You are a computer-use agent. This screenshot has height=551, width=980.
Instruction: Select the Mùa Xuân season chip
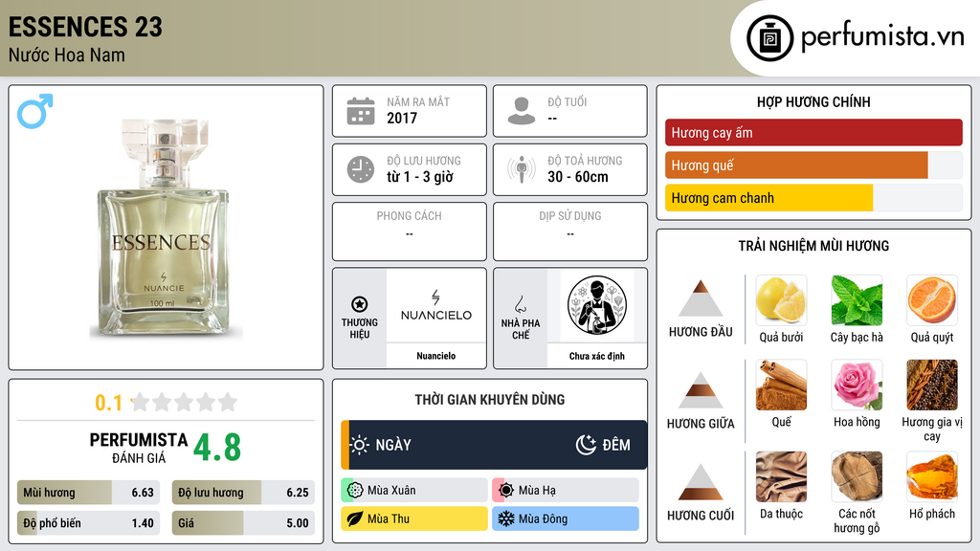coord(413,491)
